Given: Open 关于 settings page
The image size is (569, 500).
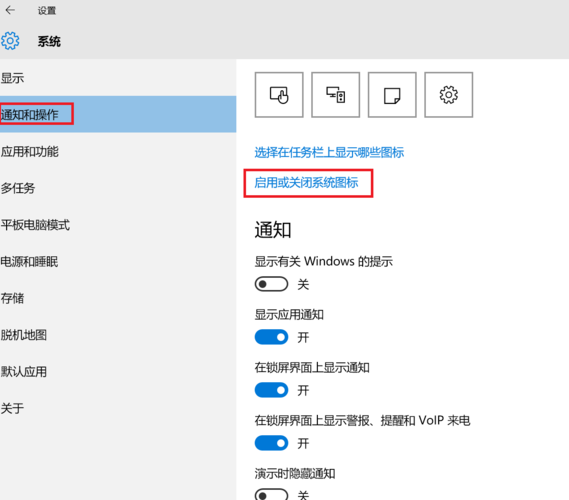Looking at the screenshot, I should [118, 408].
